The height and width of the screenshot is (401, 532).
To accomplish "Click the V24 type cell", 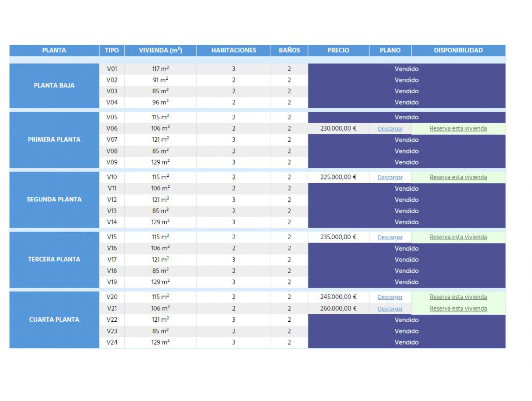I will pyautogui.click(x=112, y=342).
